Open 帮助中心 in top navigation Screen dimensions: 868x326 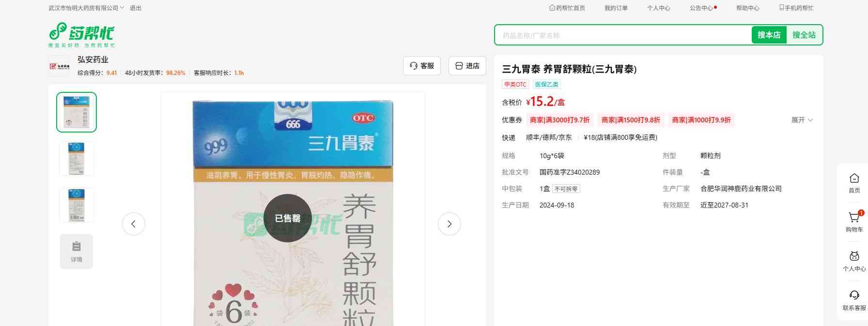[747, 8]
